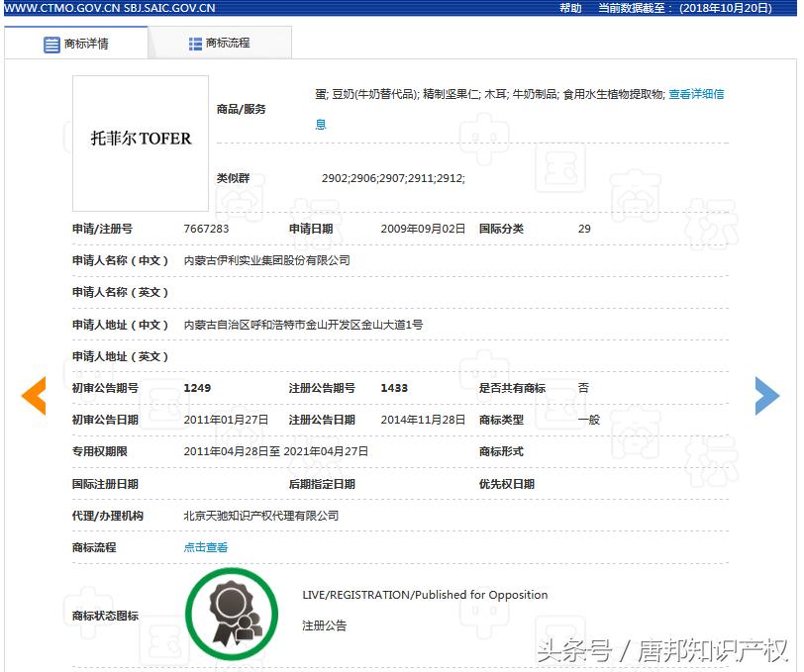Click the left orange previous arrow
This screenshot has height=672, width=804.
pyautogui.click(x=33, y=395)
